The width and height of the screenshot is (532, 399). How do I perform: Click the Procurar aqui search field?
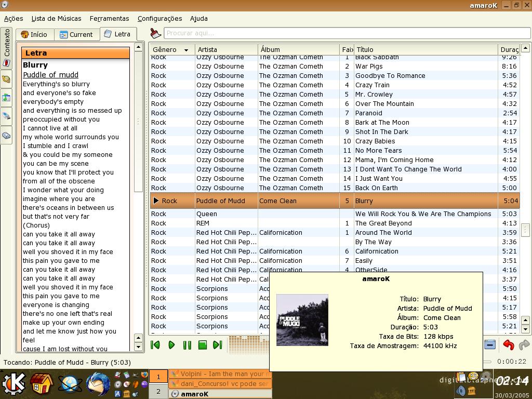pos(347,33)
